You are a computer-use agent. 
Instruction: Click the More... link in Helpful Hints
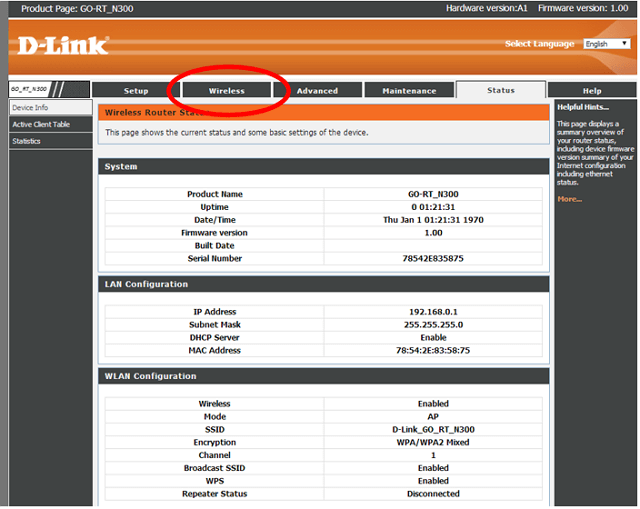[x=569, y=199]
